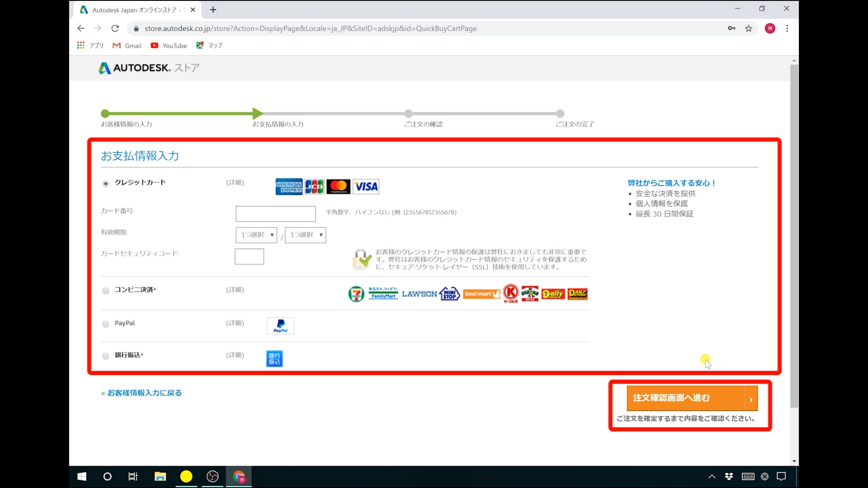Open the Chrome three-dot menu
The width and height of the screenshot is (868, 488).
pyautogui.click(x=787, y=28)
